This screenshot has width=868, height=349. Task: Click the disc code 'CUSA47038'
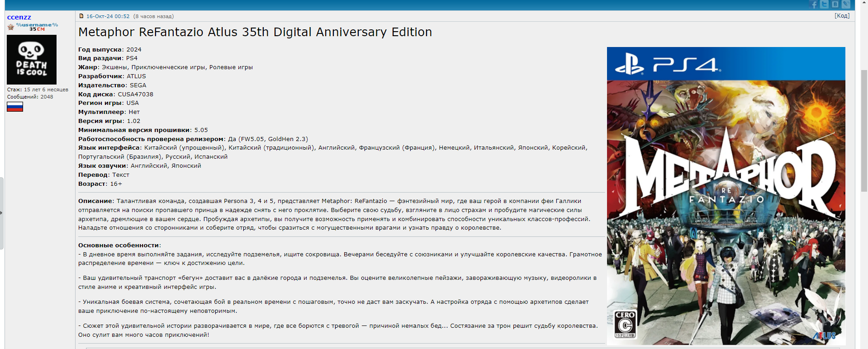pos(136,94)
